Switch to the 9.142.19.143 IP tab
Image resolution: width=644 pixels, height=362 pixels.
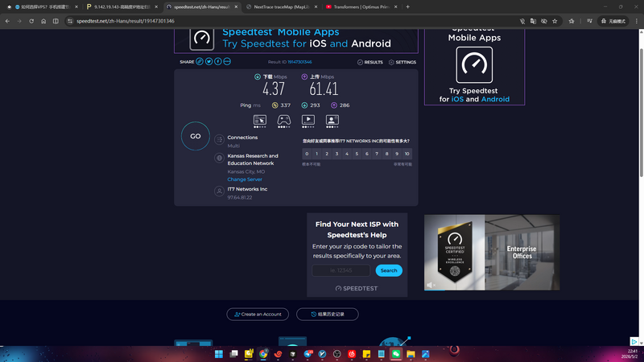click(122, 7)
